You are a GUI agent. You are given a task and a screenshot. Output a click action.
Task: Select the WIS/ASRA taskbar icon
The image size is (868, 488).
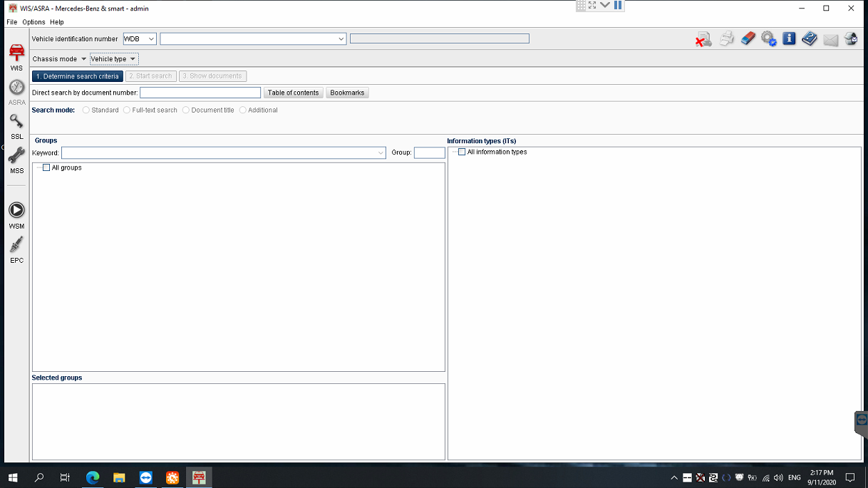[x=199, y=477]
